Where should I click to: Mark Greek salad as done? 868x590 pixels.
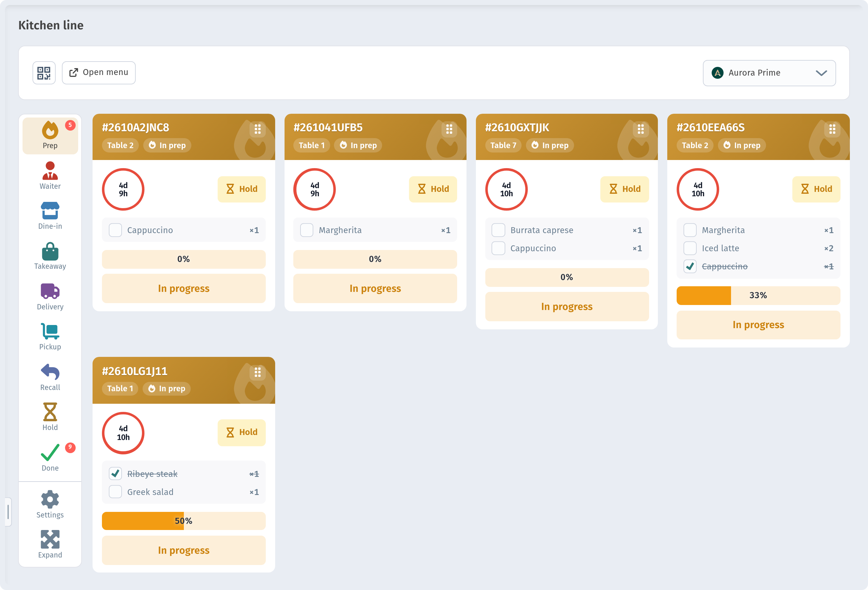coord(115,492)
